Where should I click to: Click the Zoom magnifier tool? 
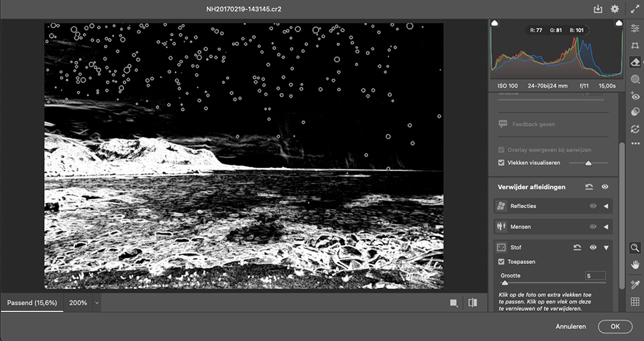[635, 248]
